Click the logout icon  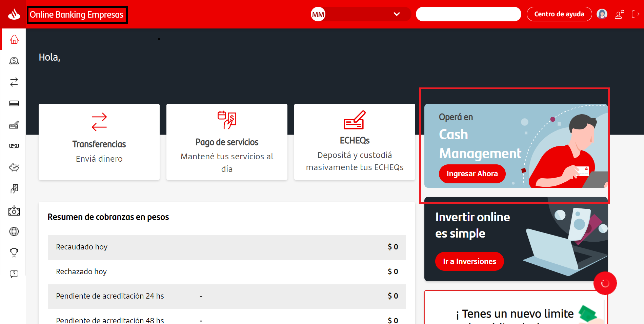point(636,14)
